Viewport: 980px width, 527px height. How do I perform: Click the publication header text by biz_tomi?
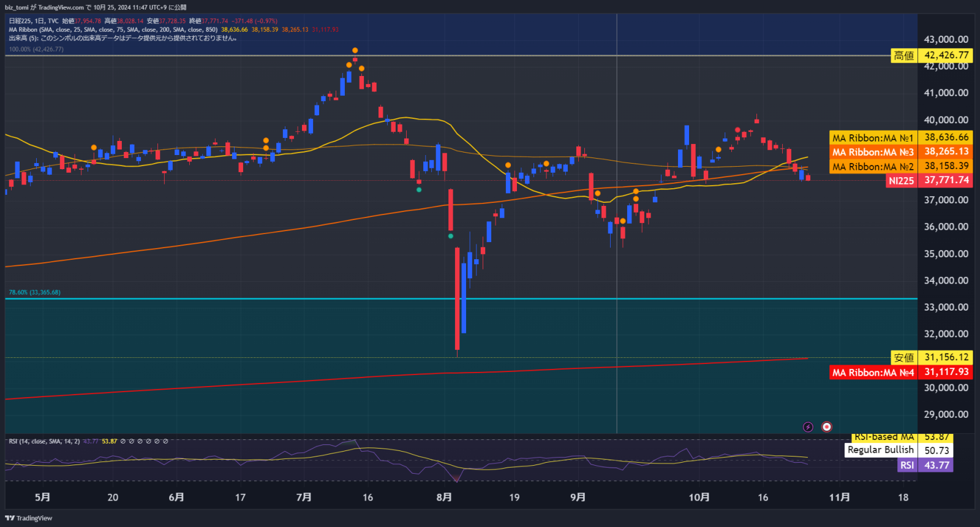(96, 7)
